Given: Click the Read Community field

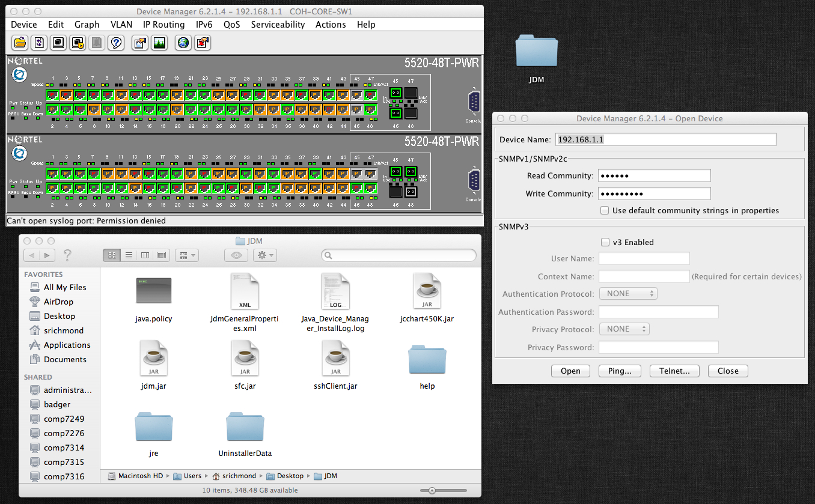Looking at the screenshot, I should click(655, 175).
